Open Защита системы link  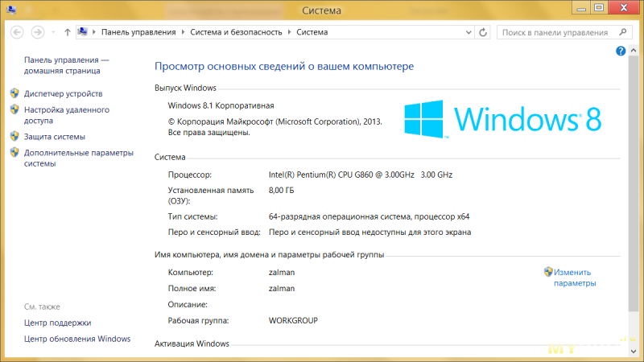click(55, 137)
